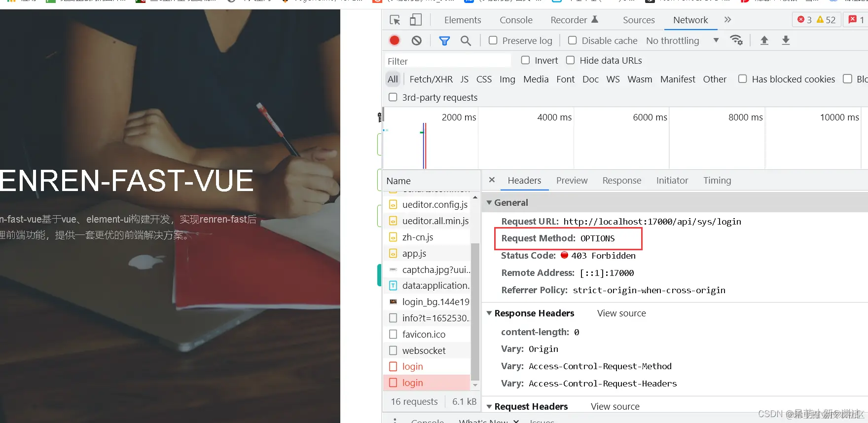Viewport: 868px width, 423px height.
Task: Select the ueditor.all.min.js request
Action: (x=427, y=221)
